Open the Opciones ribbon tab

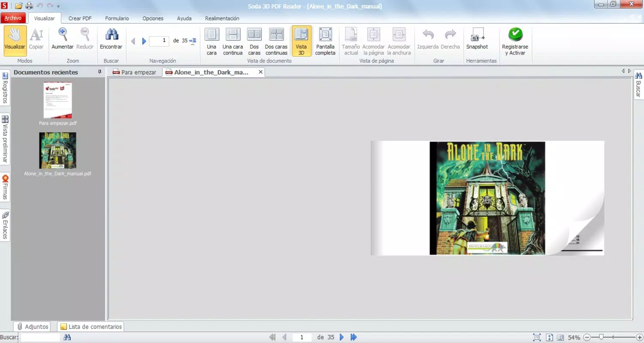point(153,18)
